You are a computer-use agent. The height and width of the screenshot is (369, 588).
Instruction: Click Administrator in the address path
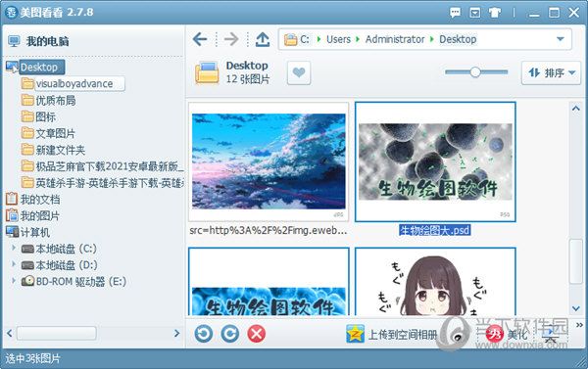(x=395, y=39)
